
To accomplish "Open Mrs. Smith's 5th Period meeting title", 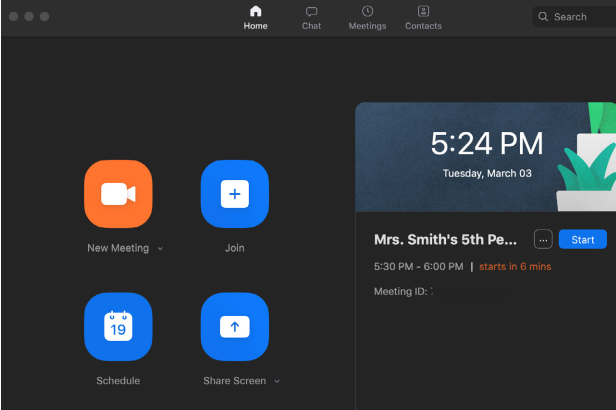I will coord(446,240).
